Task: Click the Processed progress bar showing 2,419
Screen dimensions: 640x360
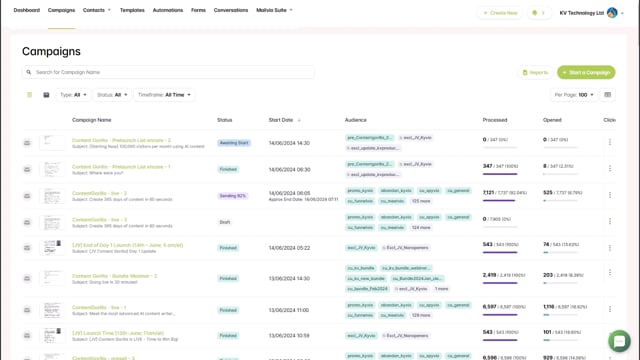Action: click(x=500, y=283)
